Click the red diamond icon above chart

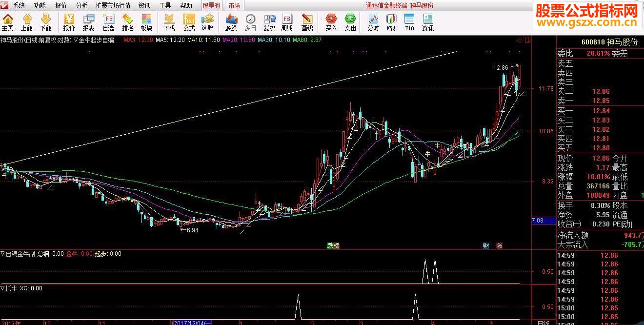[x=520, y=40]
